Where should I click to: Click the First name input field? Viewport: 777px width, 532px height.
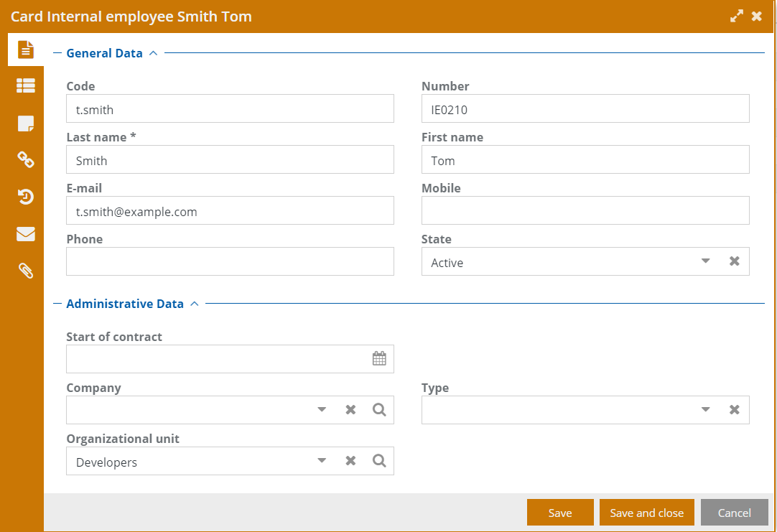click(585, 159)
